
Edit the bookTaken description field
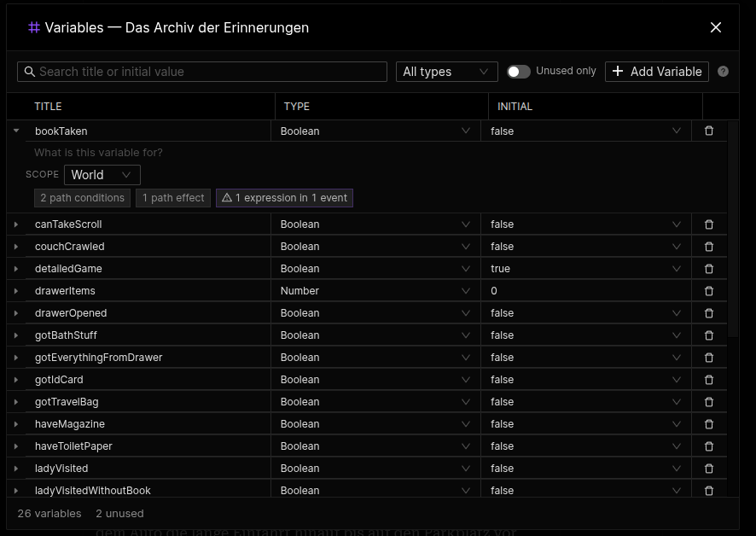tap(376, 153)
